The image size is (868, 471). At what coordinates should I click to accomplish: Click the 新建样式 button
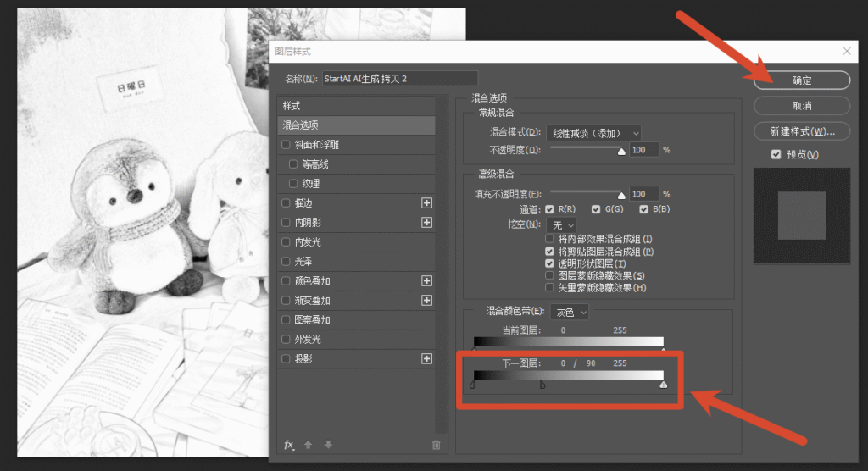tap(802, 131)
